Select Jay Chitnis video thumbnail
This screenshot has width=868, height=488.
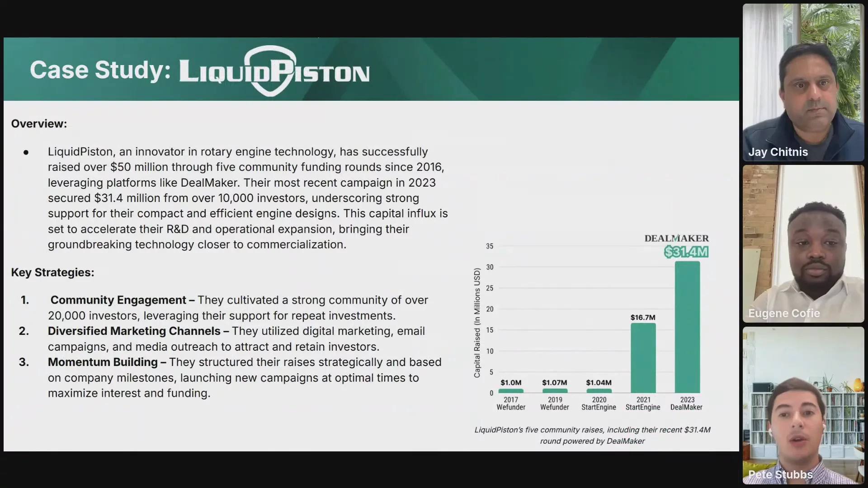(x=803, y=82)
